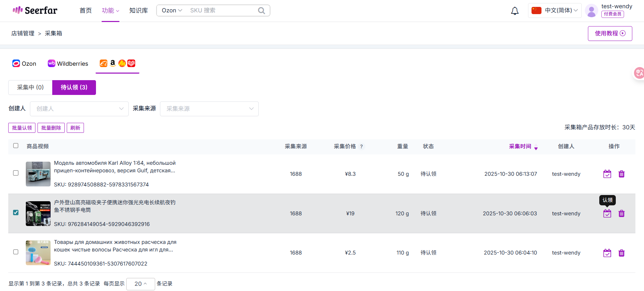Delete the pet comb product row
The height and width of the screenshot is (291, 644).
(x=621, y=253)
